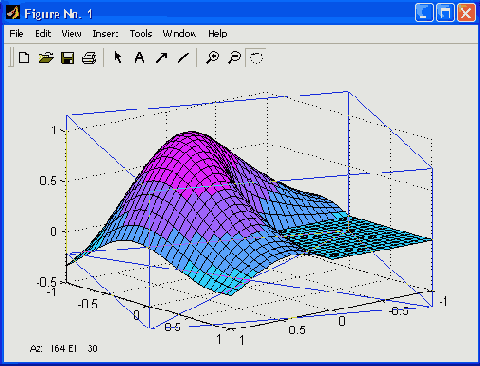Screen dimensions: 480x366
Task: Minimize the Figure No. 1 window
Action: coord(424,13)
